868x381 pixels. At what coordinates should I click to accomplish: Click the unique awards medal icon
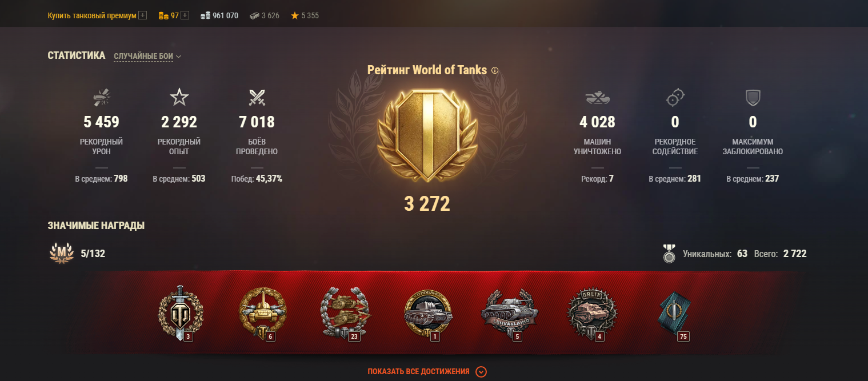pos(669,253)
